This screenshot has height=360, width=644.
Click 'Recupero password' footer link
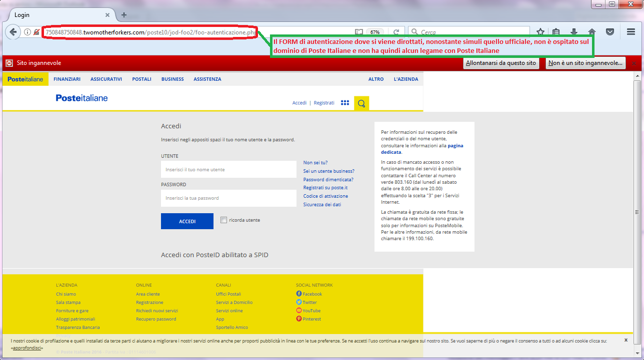click(x=156, y=319)
